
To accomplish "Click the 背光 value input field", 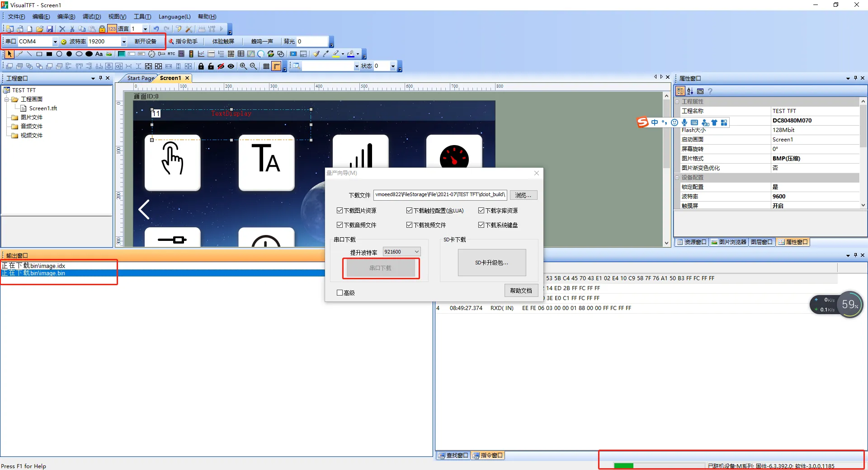I will pos(312,42).
